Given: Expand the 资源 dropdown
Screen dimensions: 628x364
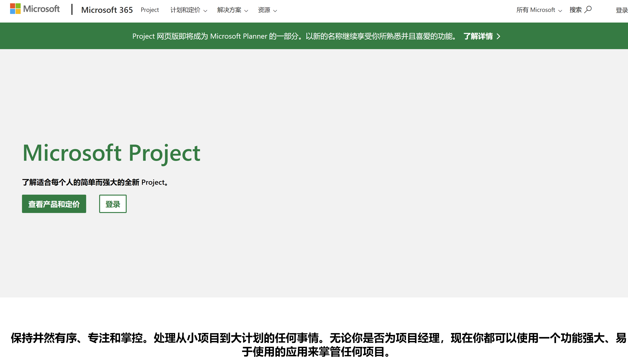Looking at the screenshot, I should click(264, 10).
